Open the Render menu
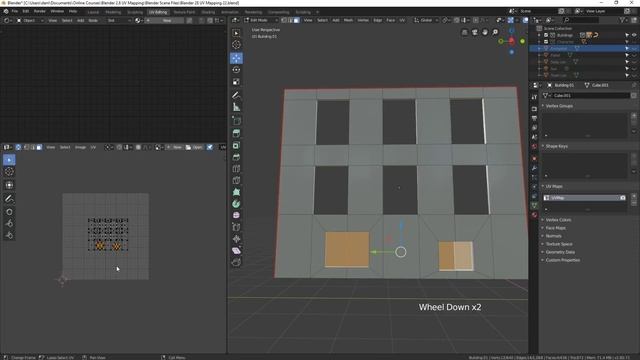The image size is (640, 360). tap(40, 11)
